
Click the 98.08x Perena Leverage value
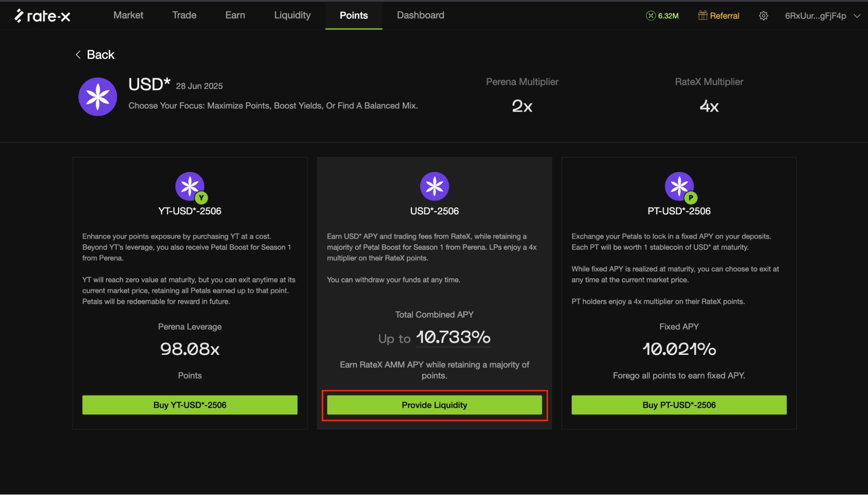(x=190, y=349)
